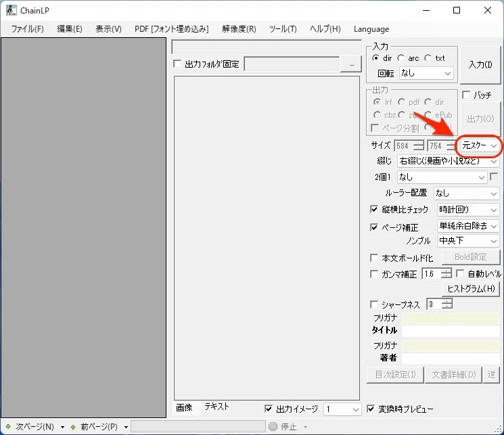
Task: Open the 回転 rotation dropdown
Action: tap(426, 73)
